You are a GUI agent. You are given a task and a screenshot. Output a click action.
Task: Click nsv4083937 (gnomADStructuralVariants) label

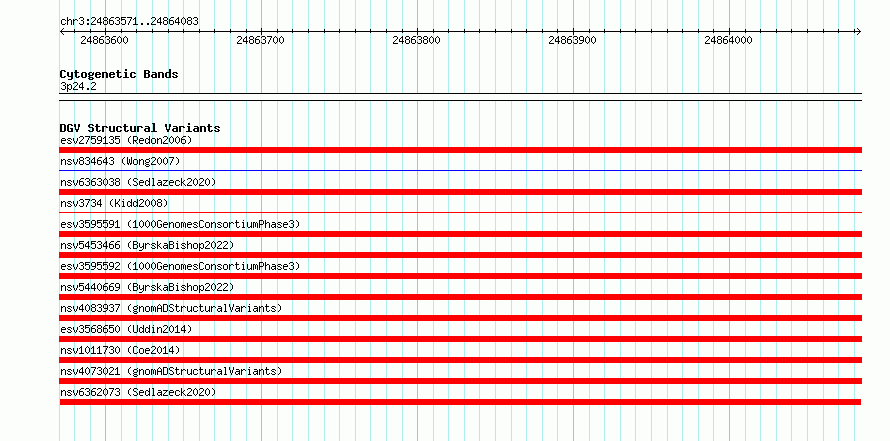click(x=171, y=308)
